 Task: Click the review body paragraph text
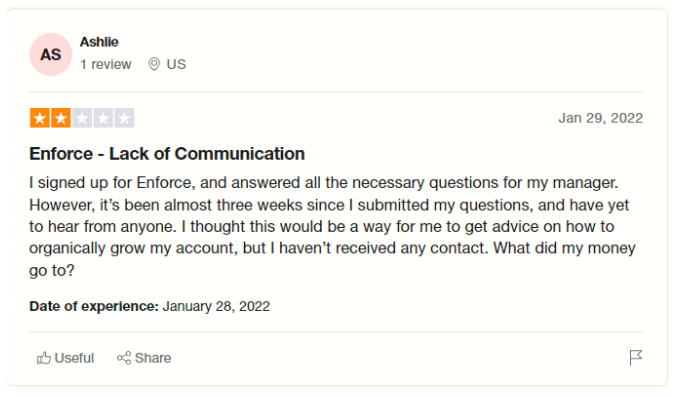(332, 226)
